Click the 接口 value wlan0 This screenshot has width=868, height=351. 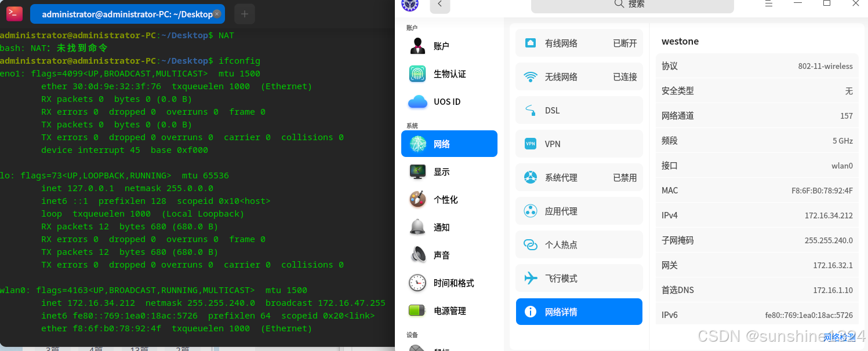pyautogui.click(x=842, y=166)
